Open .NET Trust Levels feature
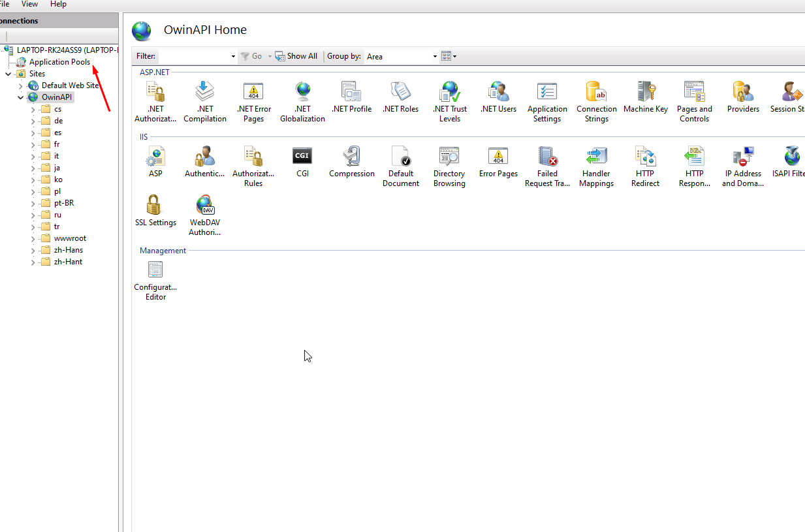This screenshot has height=532, width=805. 450,102
